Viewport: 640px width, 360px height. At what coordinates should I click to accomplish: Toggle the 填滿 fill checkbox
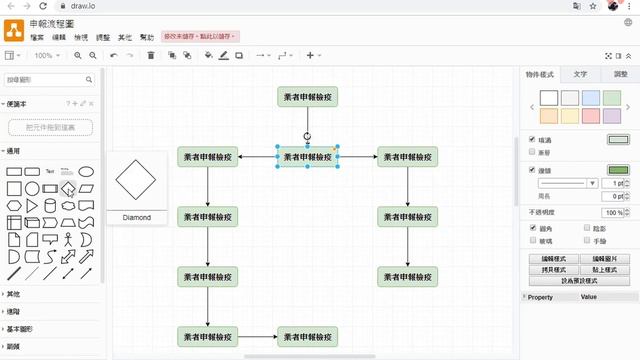532,140
